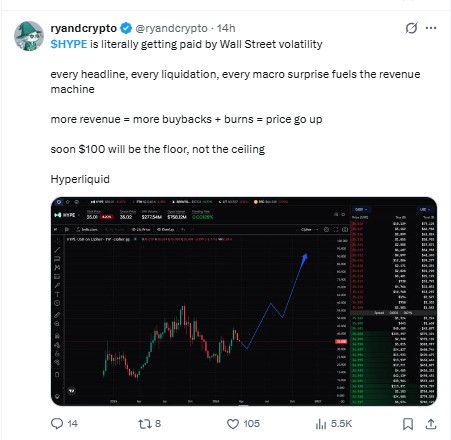Viewport: 451px width, 440px height.
Task: Bookmark this tweet
Action: (x=408, y=424)
